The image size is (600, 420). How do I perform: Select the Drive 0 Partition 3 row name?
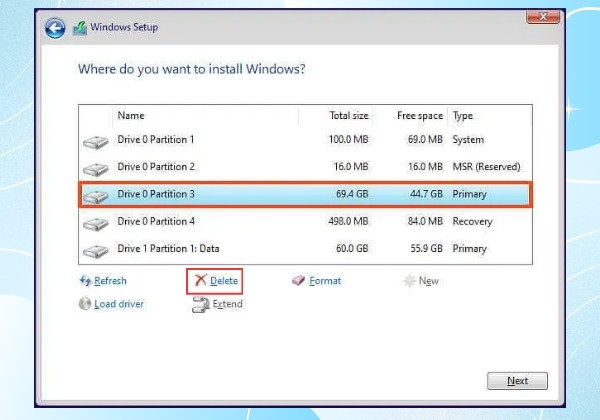[156, 194]
